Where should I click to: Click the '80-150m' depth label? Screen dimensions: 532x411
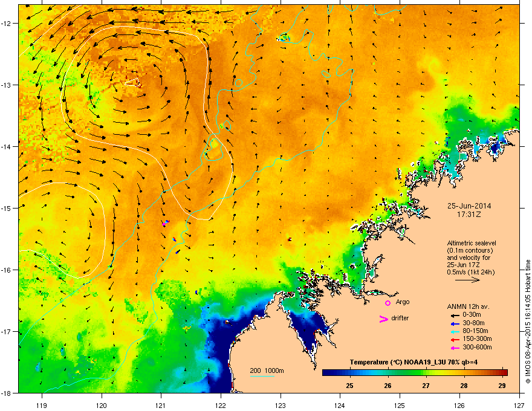pyautogui.click(x=475, y=331)
